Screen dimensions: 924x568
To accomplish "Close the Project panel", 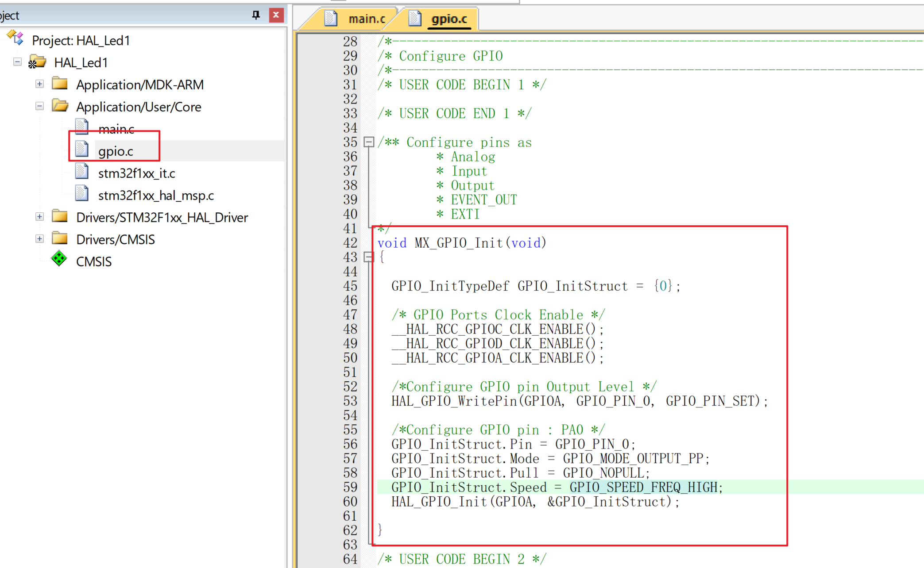I will coord(276,15).
